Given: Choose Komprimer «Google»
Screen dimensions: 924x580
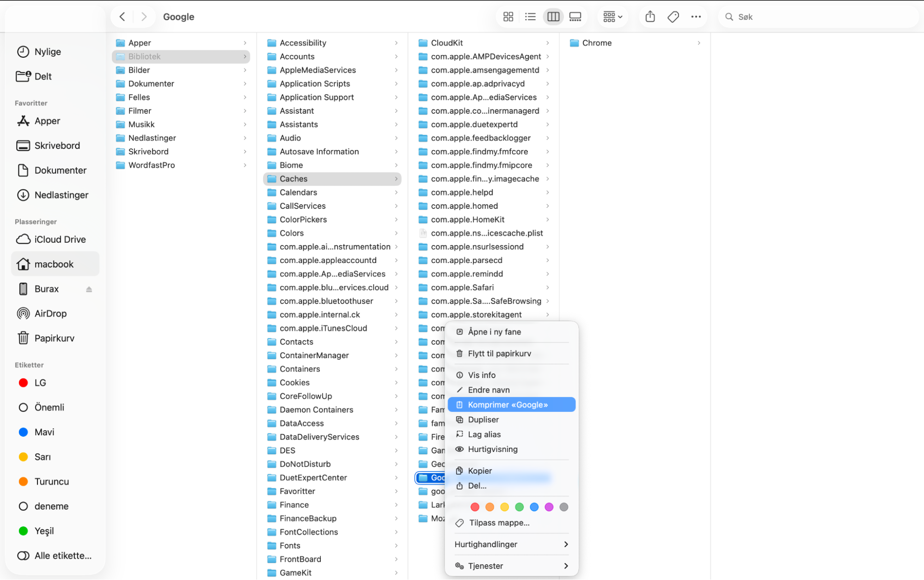Looking at the screenshot, I should [511, 405].
